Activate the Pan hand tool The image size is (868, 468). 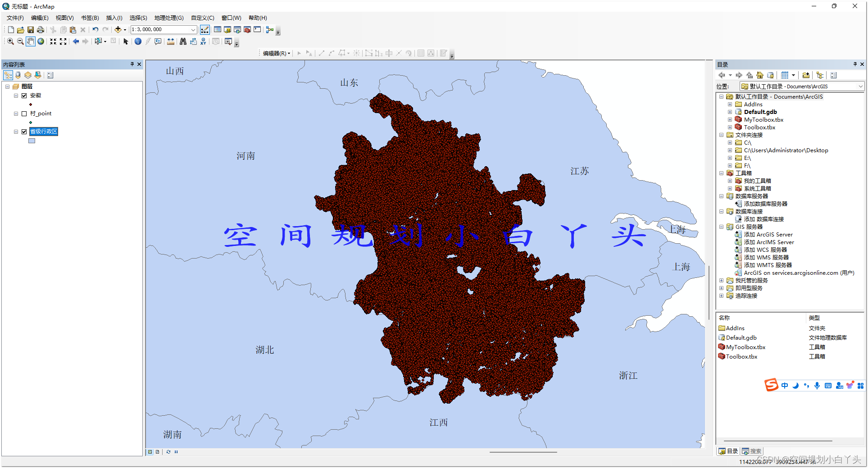coord(30,41)
